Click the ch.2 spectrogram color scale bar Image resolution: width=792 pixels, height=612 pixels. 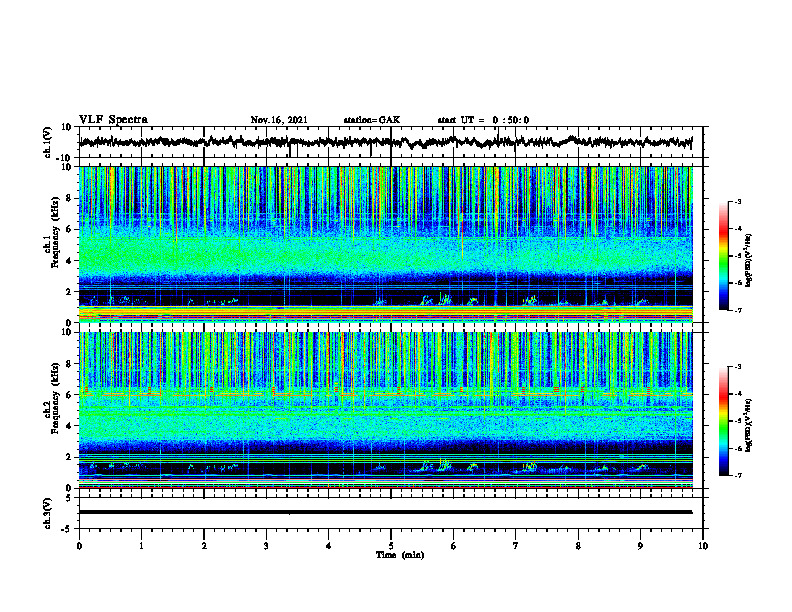point(724,421)
